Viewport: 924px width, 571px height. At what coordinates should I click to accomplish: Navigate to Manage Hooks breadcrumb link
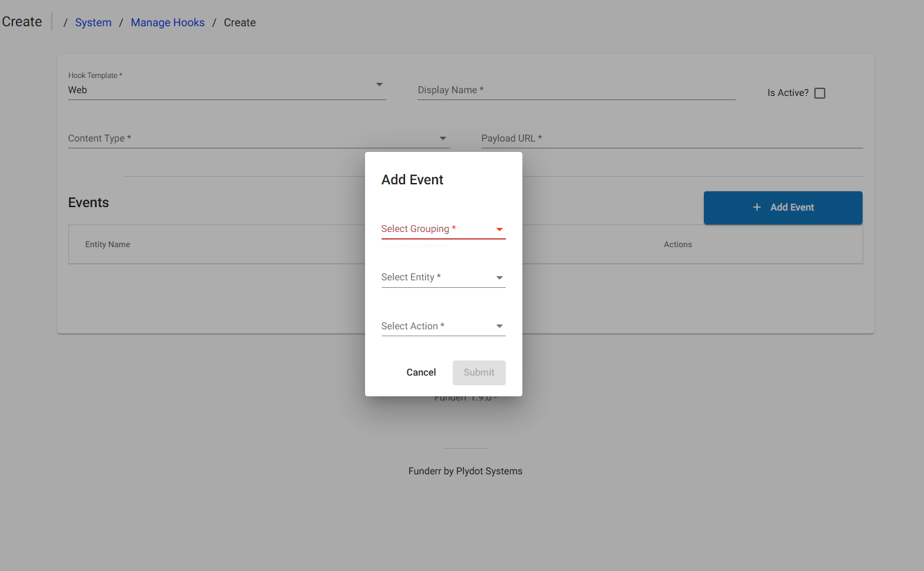(x=168, y=23)
